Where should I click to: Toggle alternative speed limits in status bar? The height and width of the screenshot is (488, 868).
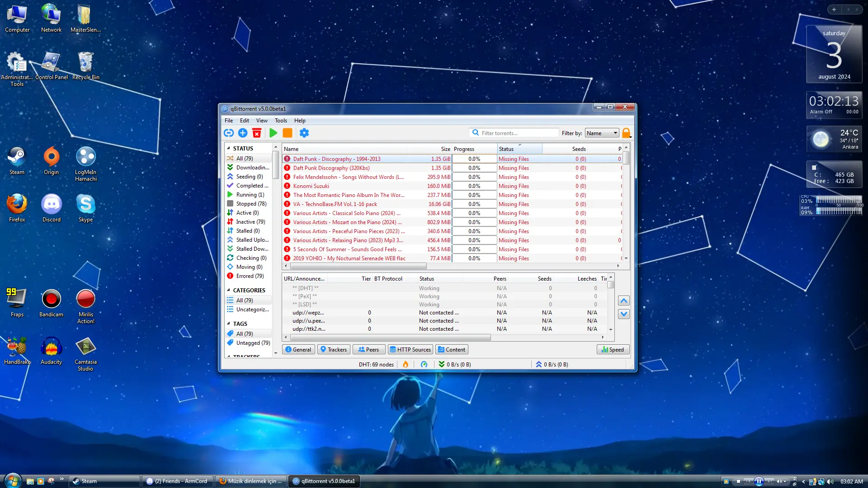(424, 364)
